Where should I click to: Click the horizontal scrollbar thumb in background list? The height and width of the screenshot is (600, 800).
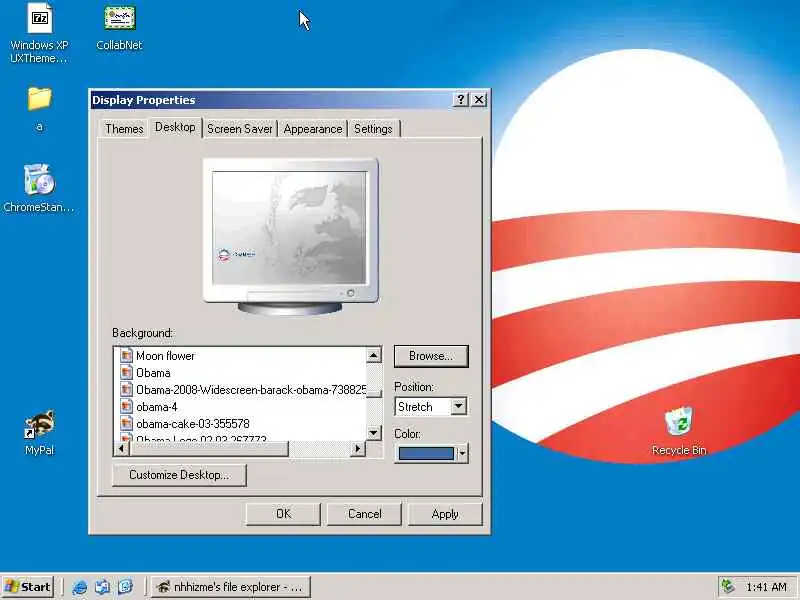209,448
